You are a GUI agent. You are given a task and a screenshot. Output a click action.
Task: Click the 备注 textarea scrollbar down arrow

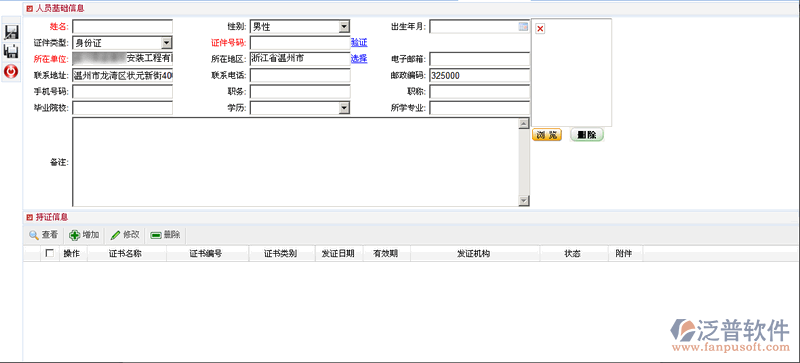point(523,201)
